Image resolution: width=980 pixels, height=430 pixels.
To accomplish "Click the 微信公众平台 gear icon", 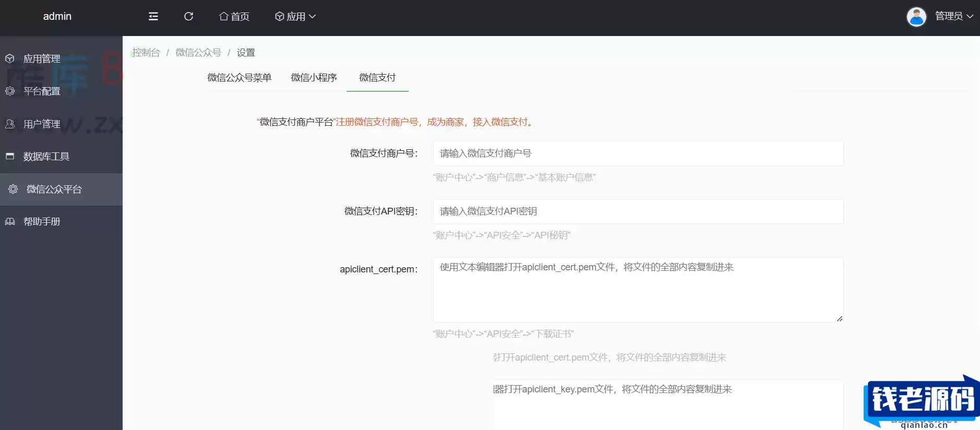I will 13,189.
